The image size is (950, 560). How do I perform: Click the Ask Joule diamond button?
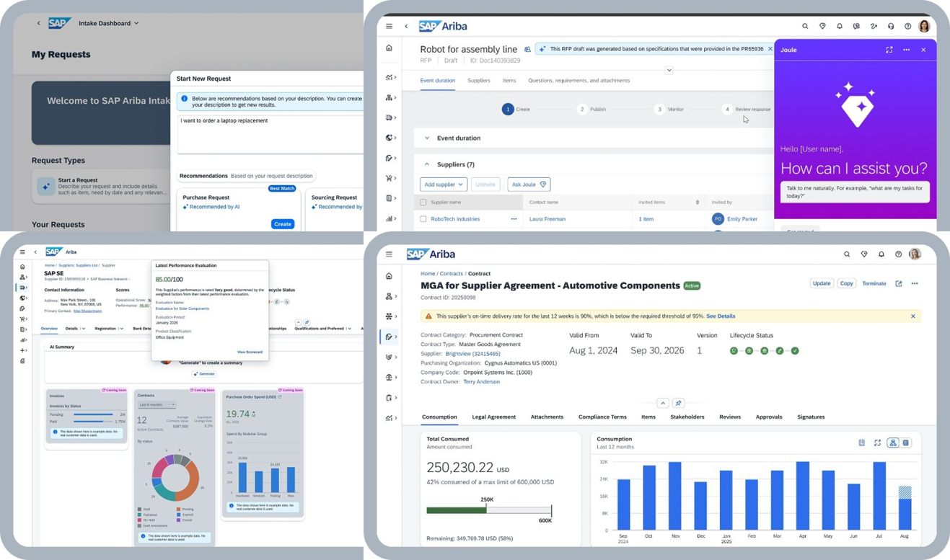click(x=529, y=185)
